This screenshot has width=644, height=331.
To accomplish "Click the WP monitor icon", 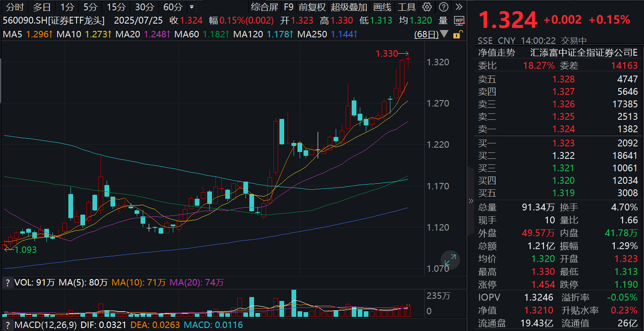I will click(x=459, y=21).
